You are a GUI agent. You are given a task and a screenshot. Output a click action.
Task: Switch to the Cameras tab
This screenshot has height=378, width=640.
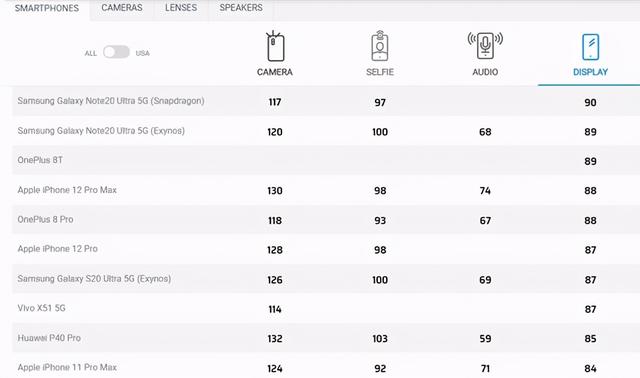click(x=122, y=8)
